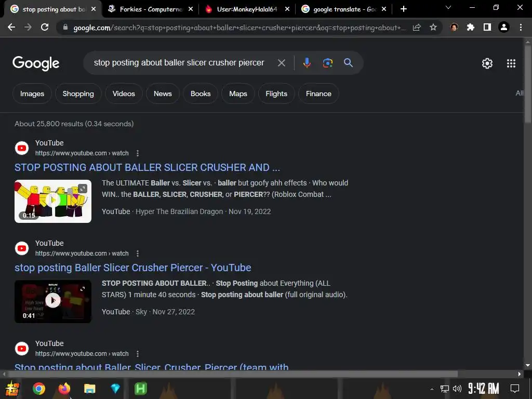View site information via the lock icon
This screenshot has width=532, height=399.
click(65, 27)
